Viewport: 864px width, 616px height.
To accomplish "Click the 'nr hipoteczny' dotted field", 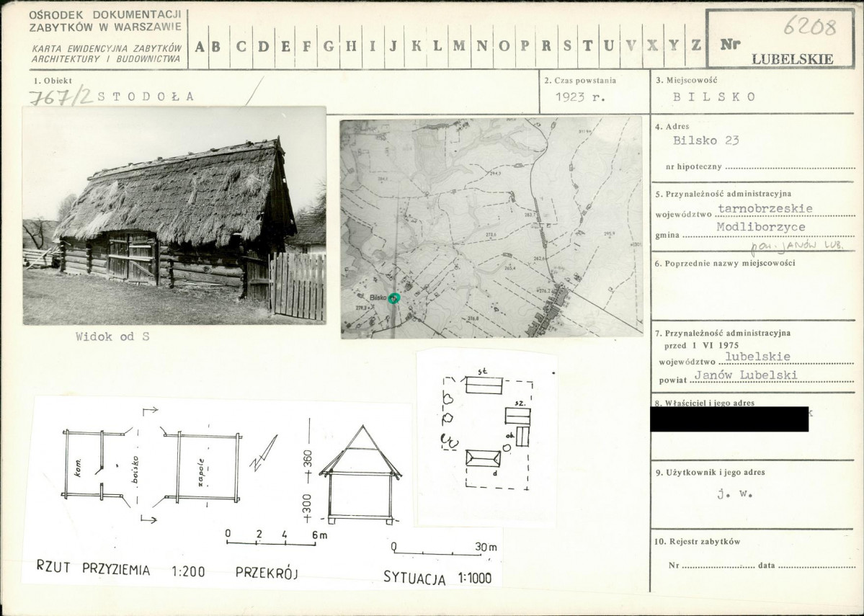I will [790, 167].
